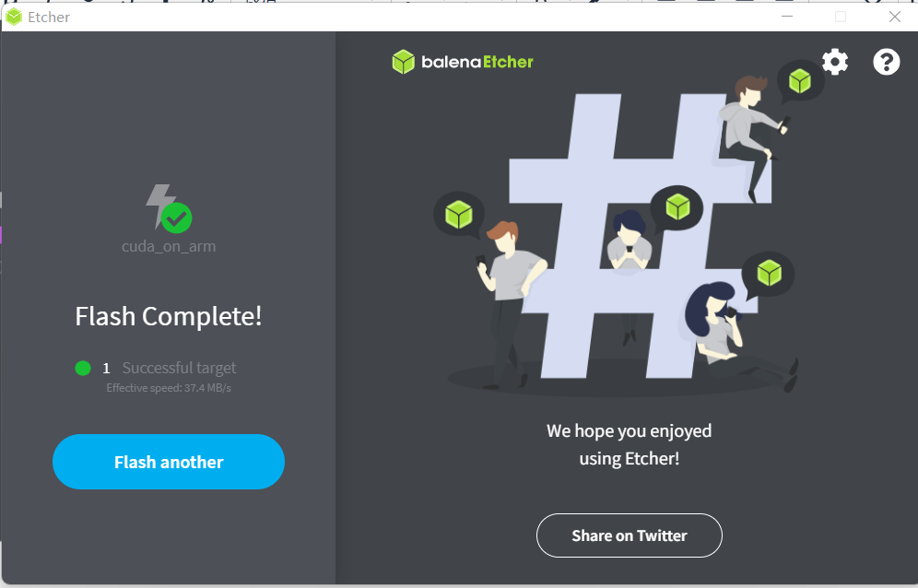
Task: Click cube bubble above middle seated person
Action: tap(677, 207)
